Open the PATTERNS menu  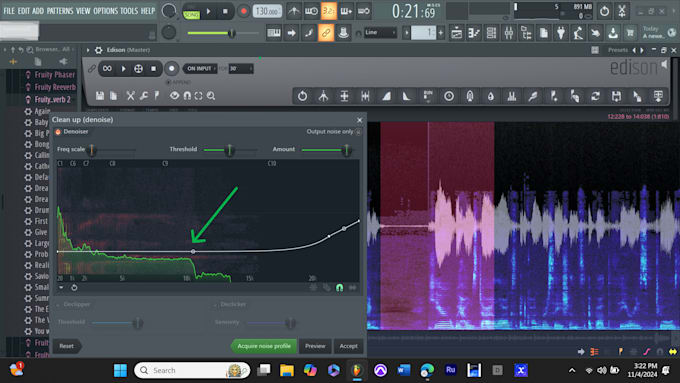tap(60, 11)
